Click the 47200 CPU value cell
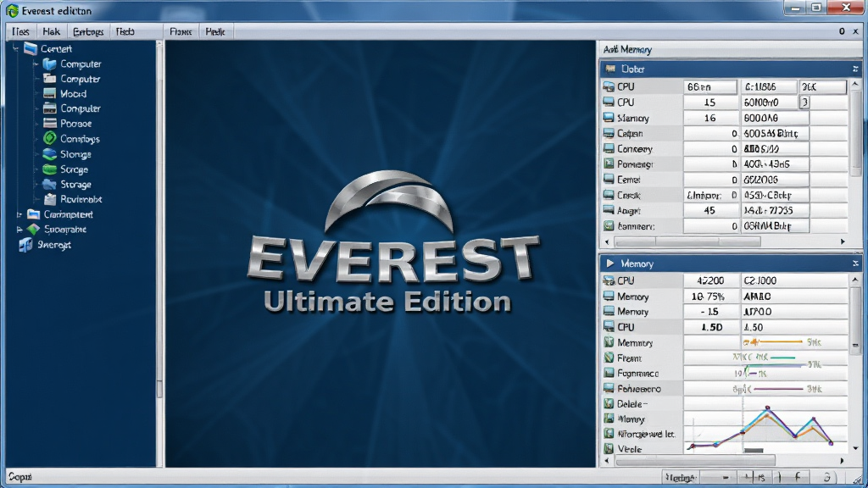This screenshot has height=488, width=868. click(711, 281)
